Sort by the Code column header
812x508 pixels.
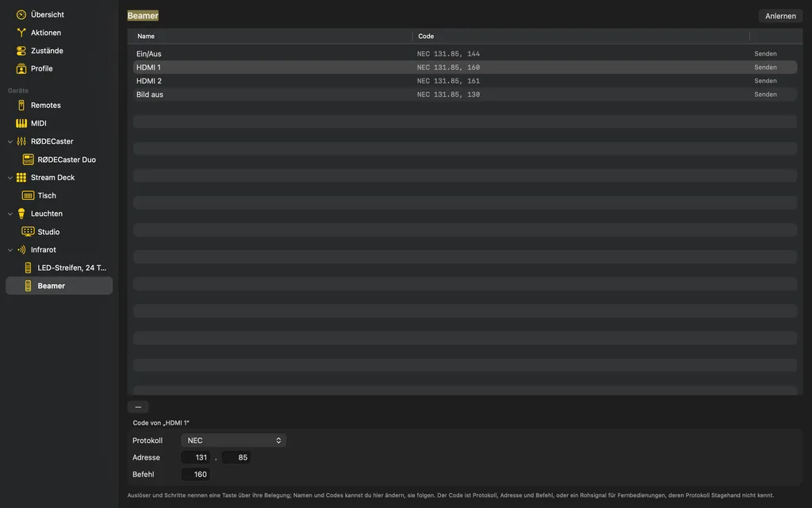[581, 37]
